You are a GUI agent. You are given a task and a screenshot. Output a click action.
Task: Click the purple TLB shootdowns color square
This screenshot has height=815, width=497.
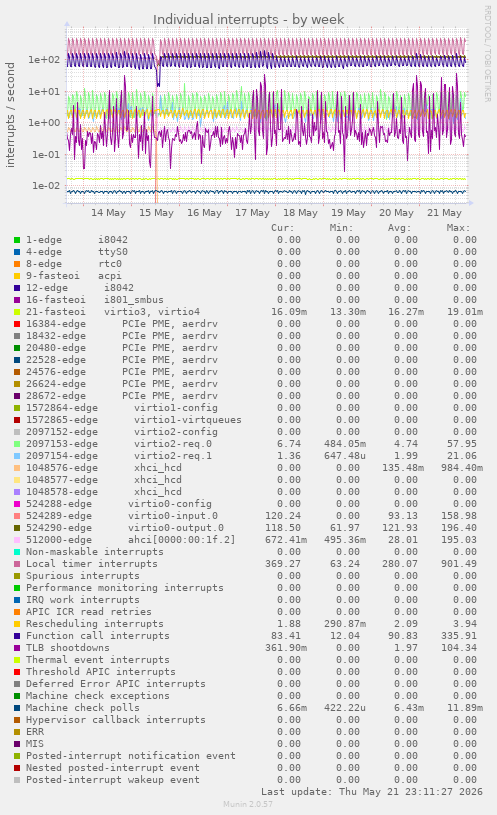point(17,648)
